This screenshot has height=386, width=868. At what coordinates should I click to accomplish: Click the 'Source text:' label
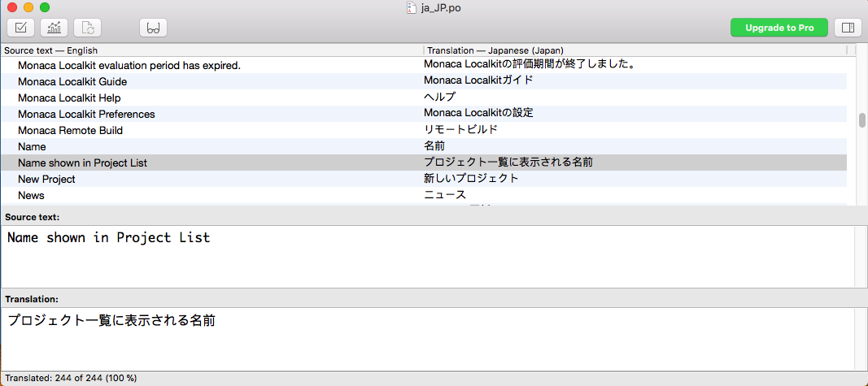click(x=32, y=217)
